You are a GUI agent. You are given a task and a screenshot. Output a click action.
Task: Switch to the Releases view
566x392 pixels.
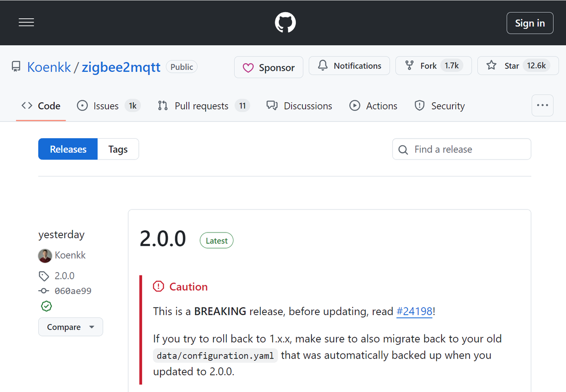[68, 149]
